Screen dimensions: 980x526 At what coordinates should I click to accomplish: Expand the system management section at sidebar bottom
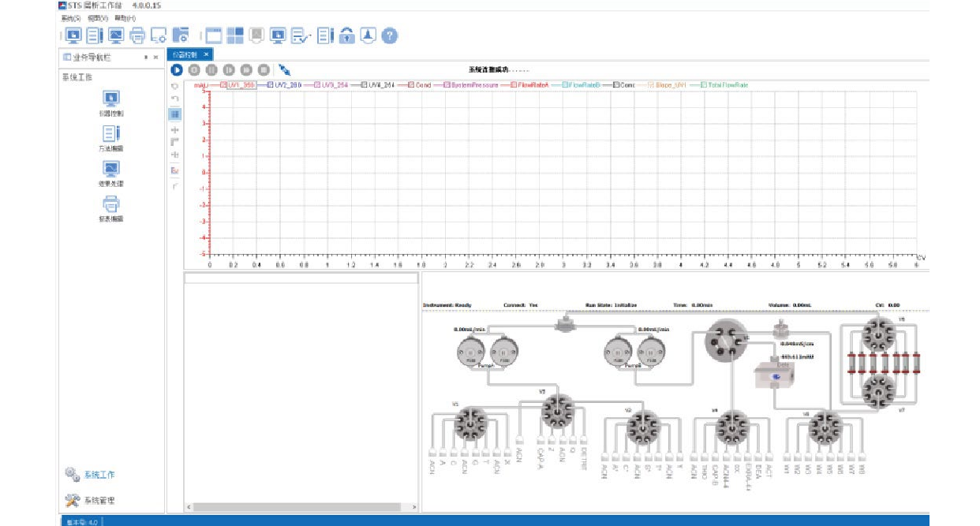(x=94, y=501)
